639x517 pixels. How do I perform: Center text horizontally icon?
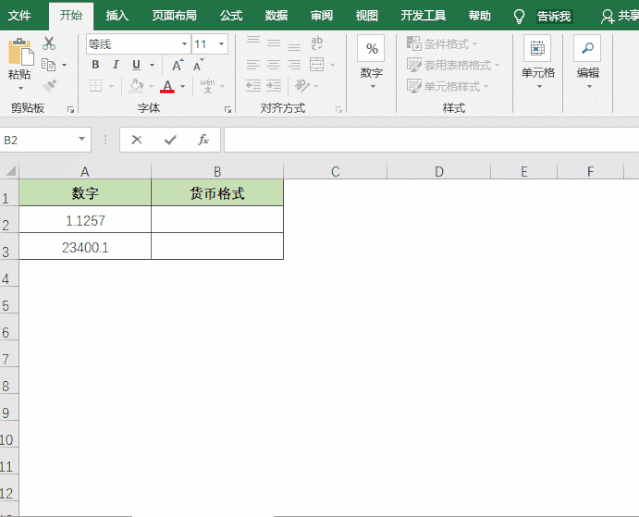[273, 64]
